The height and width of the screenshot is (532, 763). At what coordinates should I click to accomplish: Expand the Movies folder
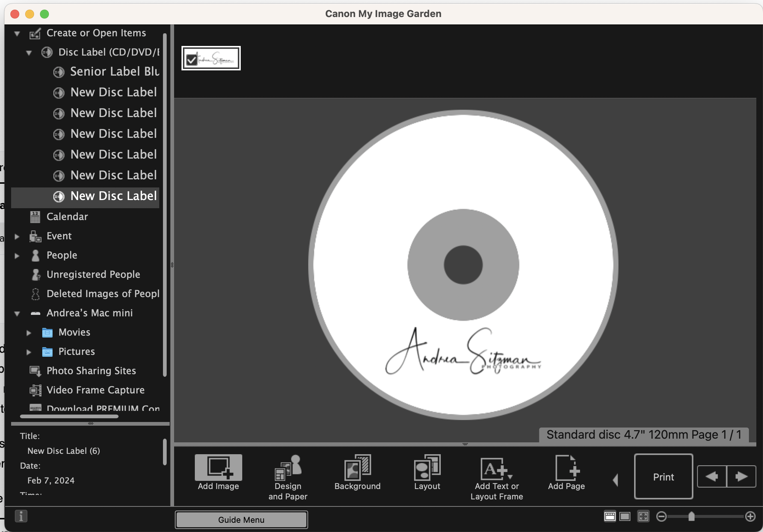30,333
